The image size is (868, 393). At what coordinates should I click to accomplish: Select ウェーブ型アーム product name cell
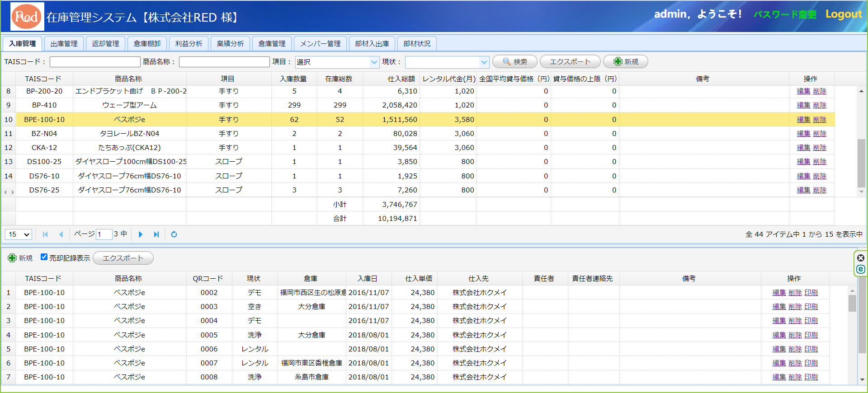click(129, 105)
